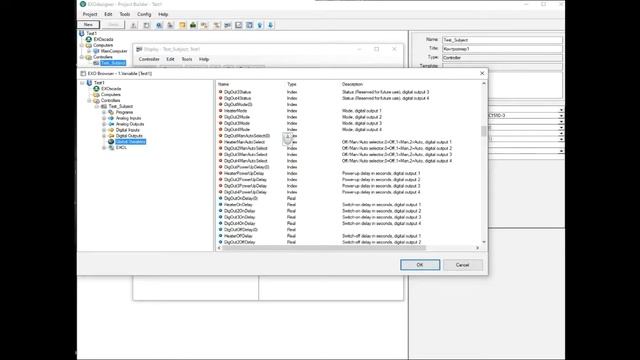The image size is (640, 360).
Task: Click the orange square icon in Project Builder toolbar
Action: point(182,25)
